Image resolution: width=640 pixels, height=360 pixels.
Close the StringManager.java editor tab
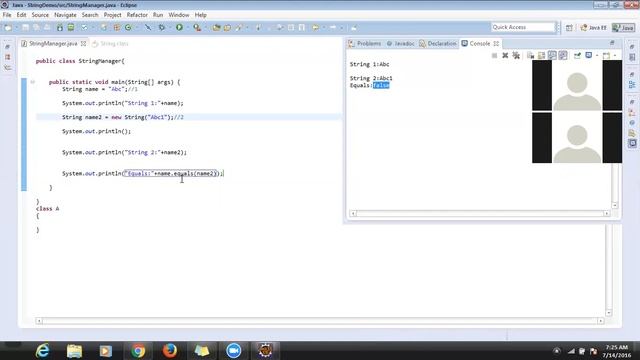pyautogui.click(x=83, y=43)
